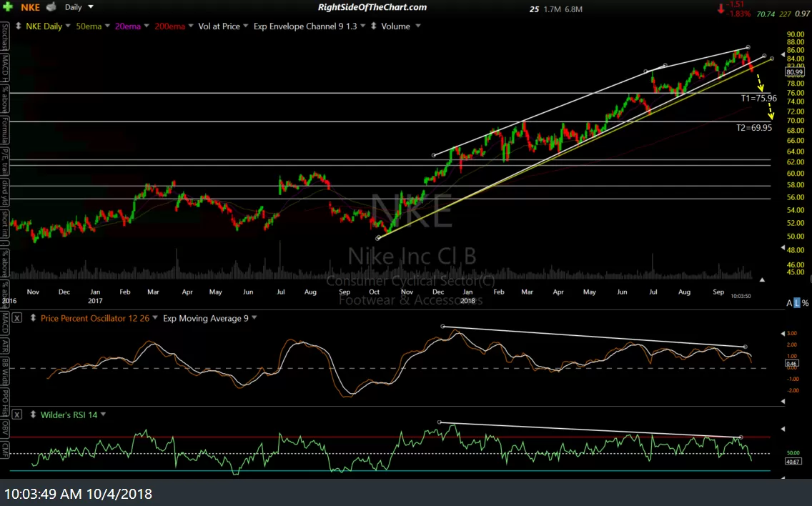This screenshot has width=812, height=506.
Task: Select the ATR sidebar tab
Action: click(x=5, y=345)
